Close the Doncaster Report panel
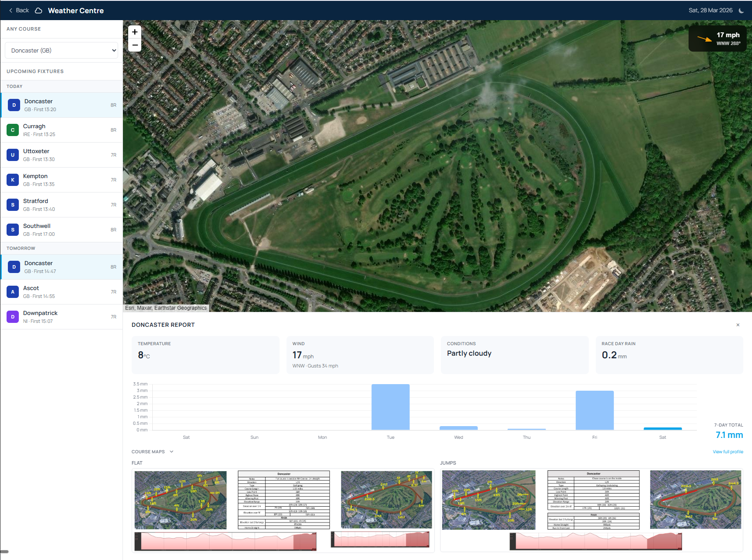This screenshot has width=752, height=560. (738, 325)
